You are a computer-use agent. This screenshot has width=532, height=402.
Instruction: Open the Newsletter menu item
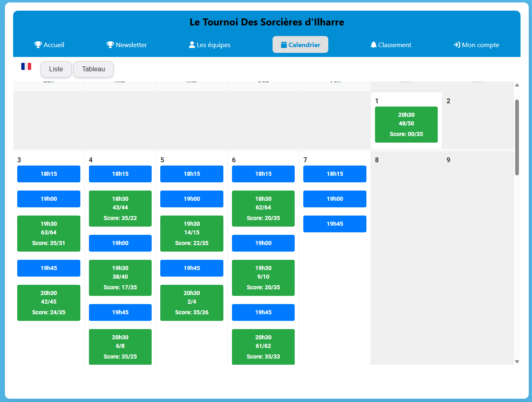127,45
